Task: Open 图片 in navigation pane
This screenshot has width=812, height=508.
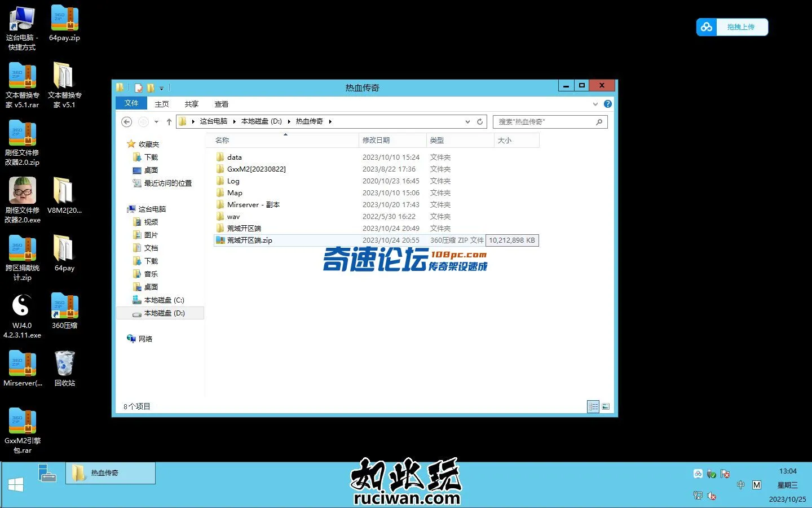Action: [x=145, y=235]
